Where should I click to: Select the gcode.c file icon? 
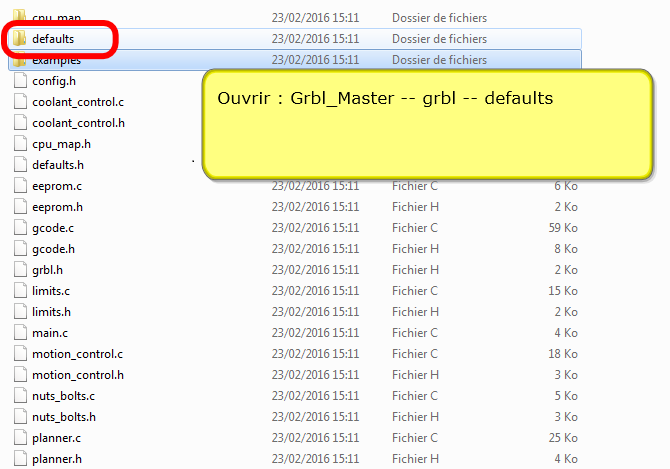pyautogui.click(x=21, y=228)
